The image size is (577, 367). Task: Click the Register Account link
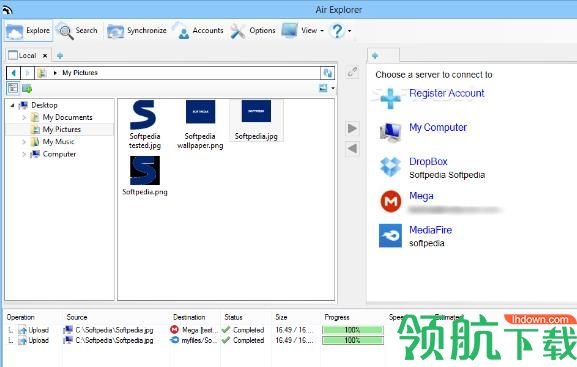coord(447,93)
